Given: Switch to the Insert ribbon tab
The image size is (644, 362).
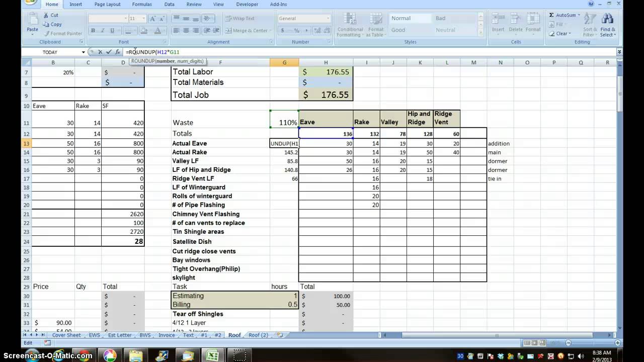Looking at the screenshot, I should 76,5.
